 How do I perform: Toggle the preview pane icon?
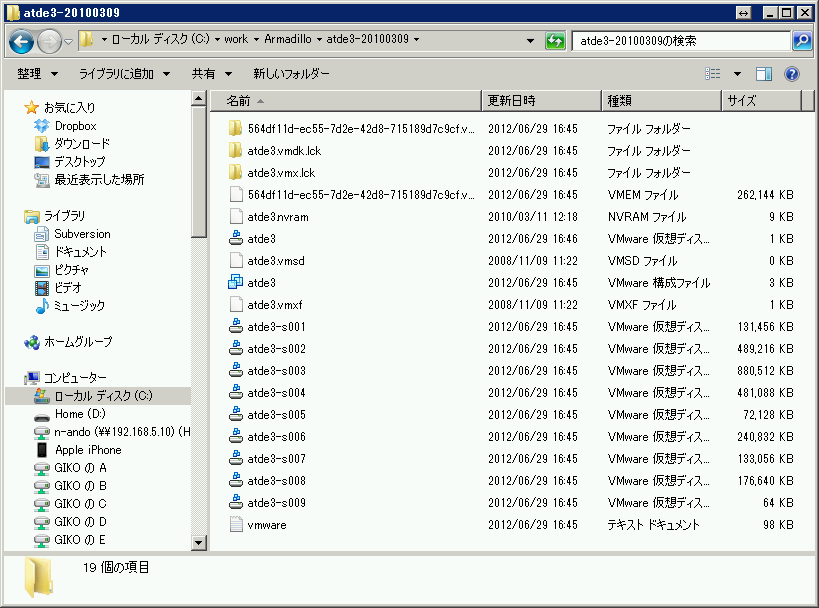(x=764, y=74)
